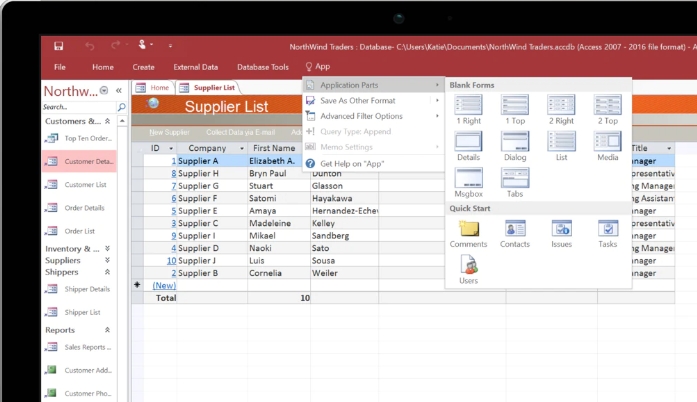Screen dimensions: 697x402
Task: Open the Create ribbon tab
Action: pyautogui.click(x=143, y=67)
